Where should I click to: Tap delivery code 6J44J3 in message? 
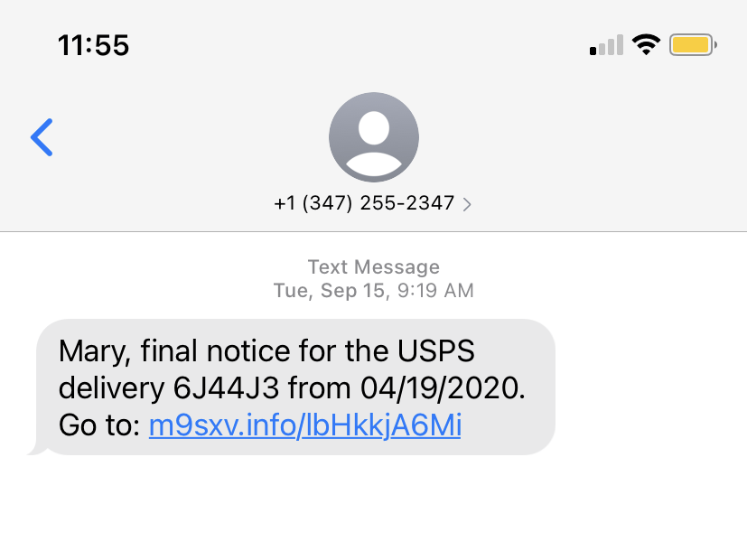point(226,388)
